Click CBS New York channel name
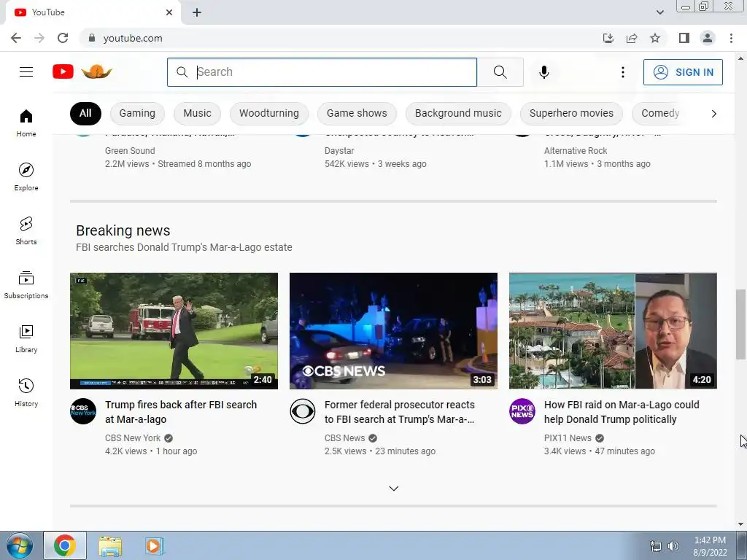This screenshot has height=560, width=747. click(133, 438)
